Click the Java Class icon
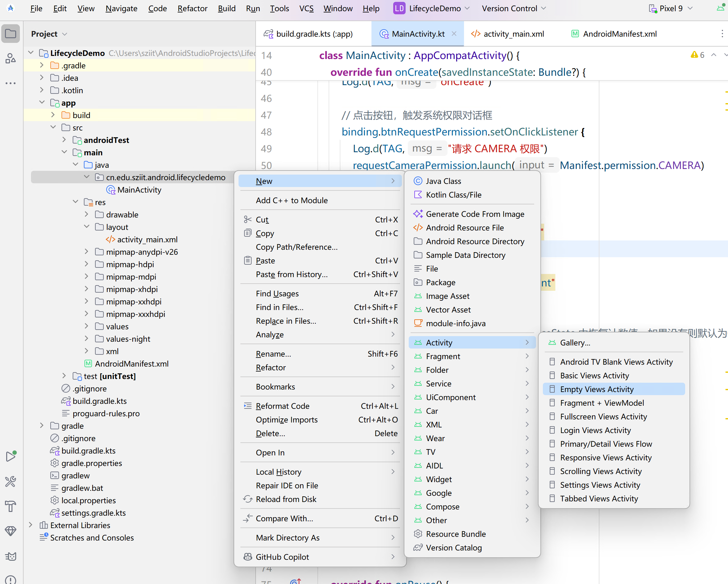The width and height of the screenshot is (728, 584). [418, 181]
